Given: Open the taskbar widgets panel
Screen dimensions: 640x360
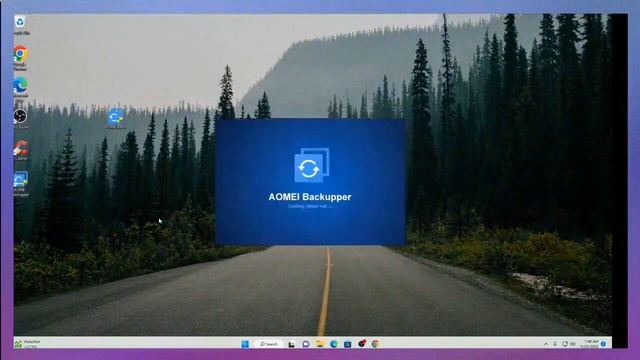Looking at the screenshot, I should tap(27, 344).
